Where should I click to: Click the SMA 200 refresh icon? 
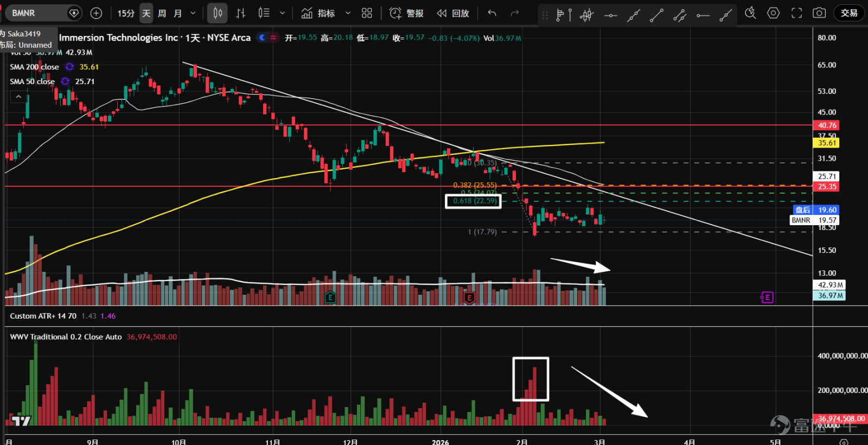(x=69, y=67)
